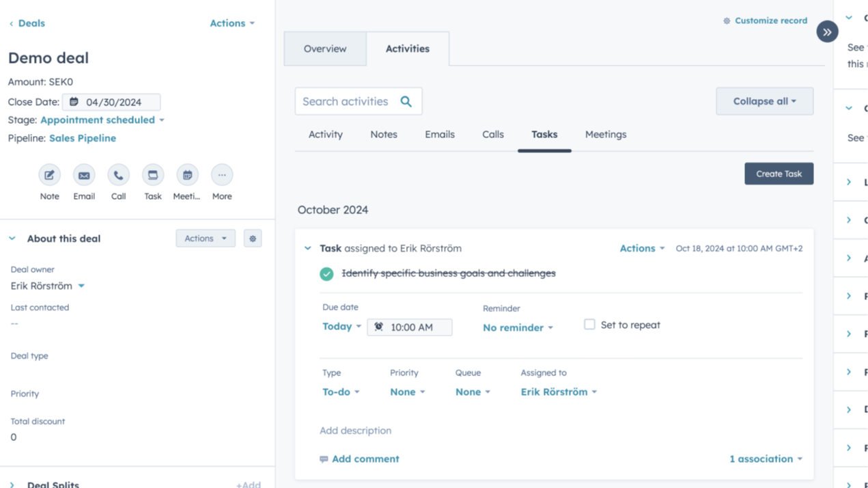This screenshot has height=488, width=868.
Task: Open the Stage Appointment scheduled dropdown
Action: click(x=102, y=120)
